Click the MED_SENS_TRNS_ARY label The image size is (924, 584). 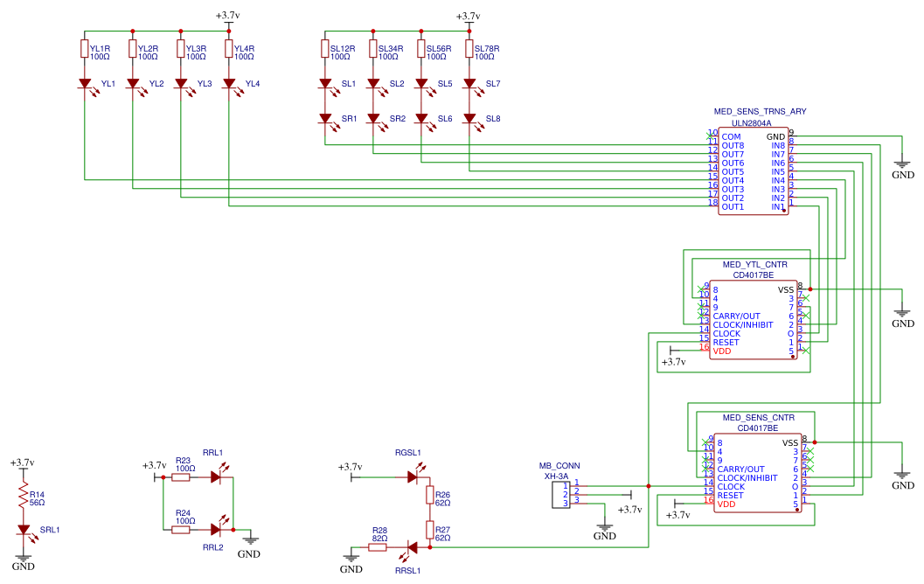(760, 111)
